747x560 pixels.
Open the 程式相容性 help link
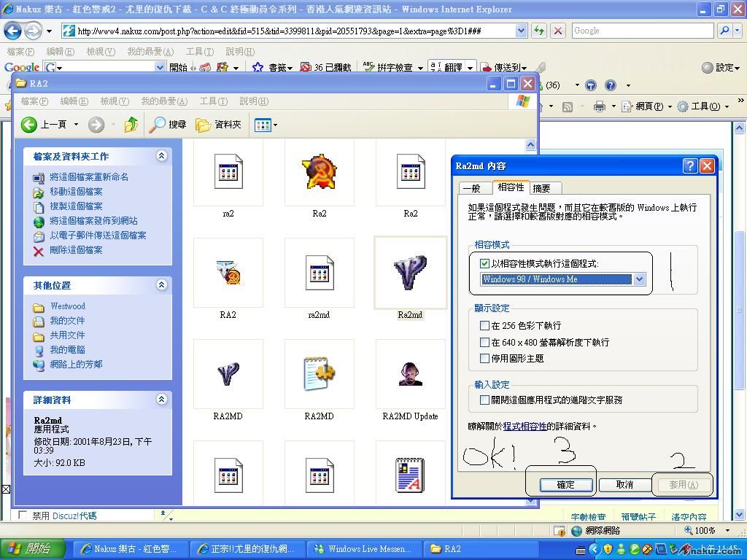525,427
